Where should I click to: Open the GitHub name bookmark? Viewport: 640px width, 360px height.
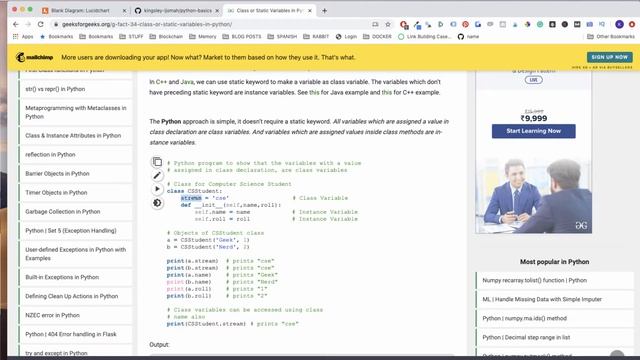(468, 37)
